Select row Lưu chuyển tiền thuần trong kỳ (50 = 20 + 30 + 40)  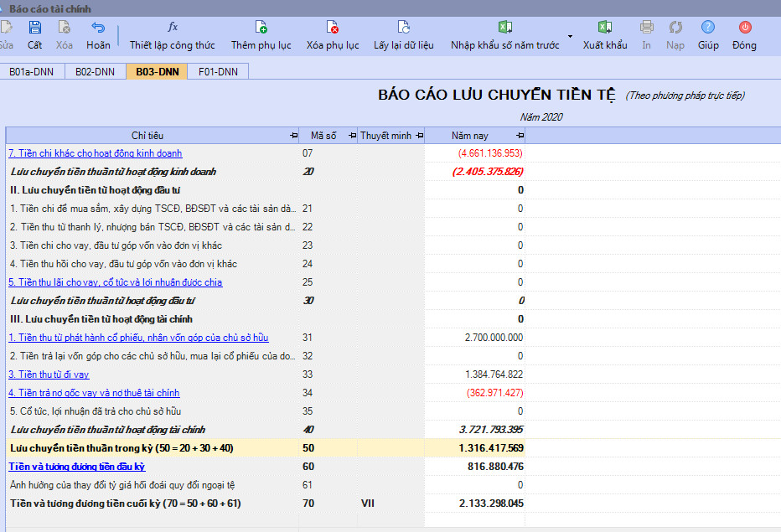266,448
